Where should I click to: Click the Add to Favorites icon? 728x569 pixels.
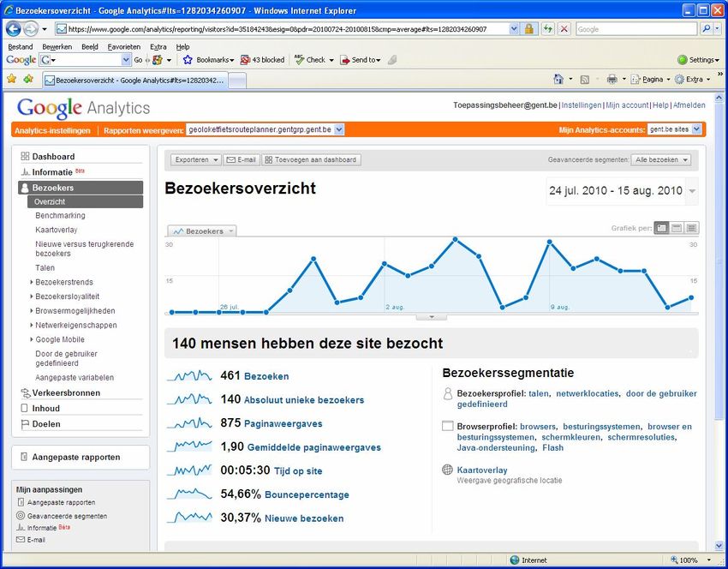point(28,79)
